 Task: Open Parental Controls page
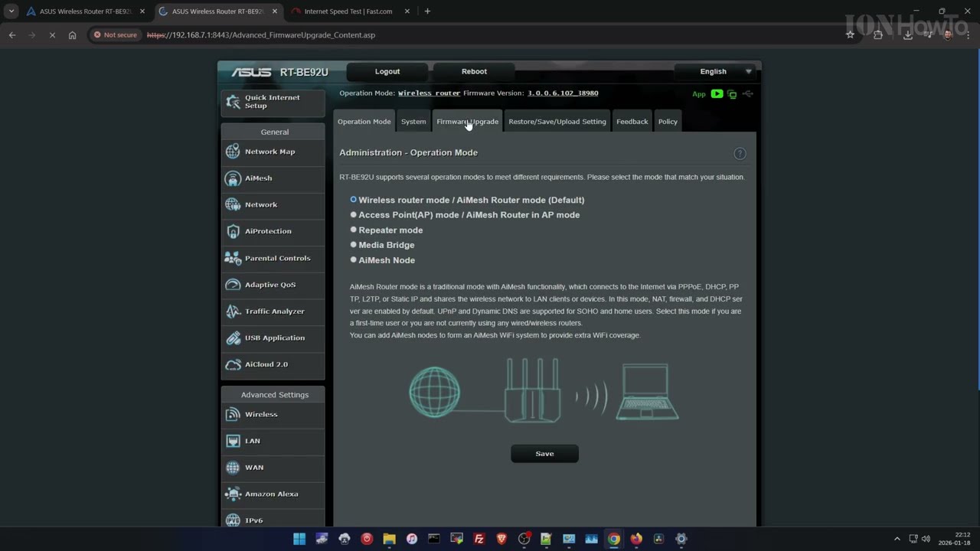(x=273, y=258)
